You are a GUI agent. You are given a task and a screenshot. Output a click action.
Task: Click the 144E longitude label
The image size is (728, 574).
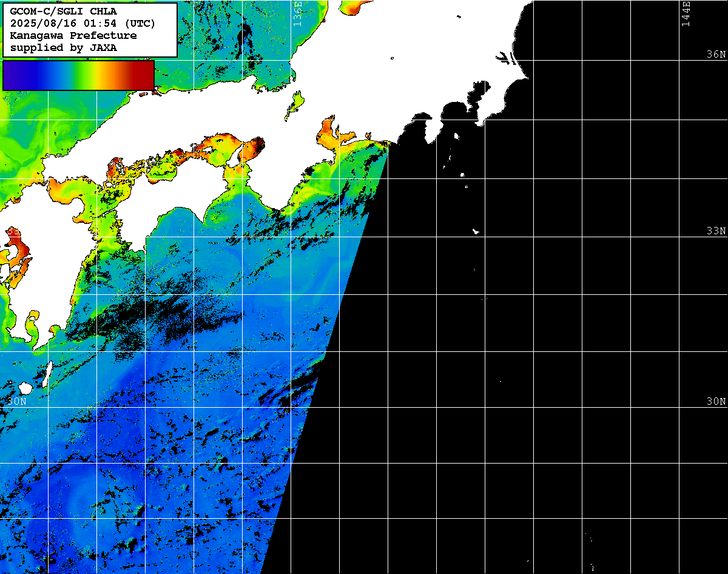686,13
